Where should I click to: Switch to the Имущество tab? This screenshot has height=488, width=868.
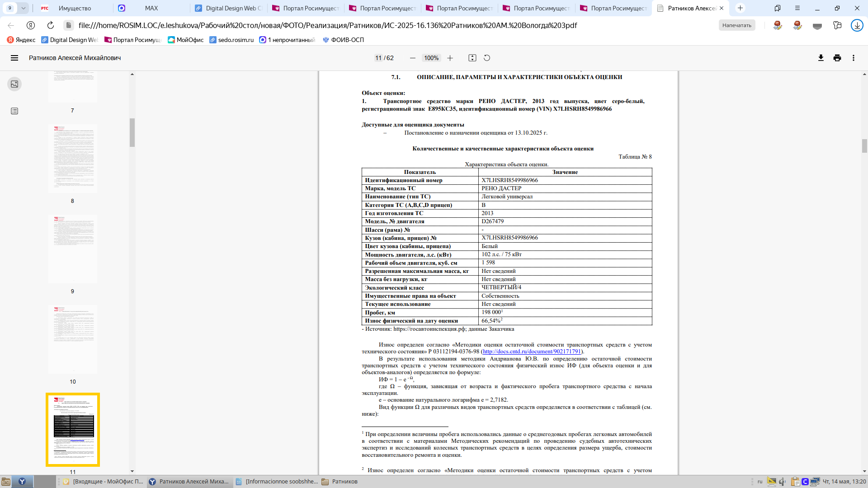tap(75, 8)
